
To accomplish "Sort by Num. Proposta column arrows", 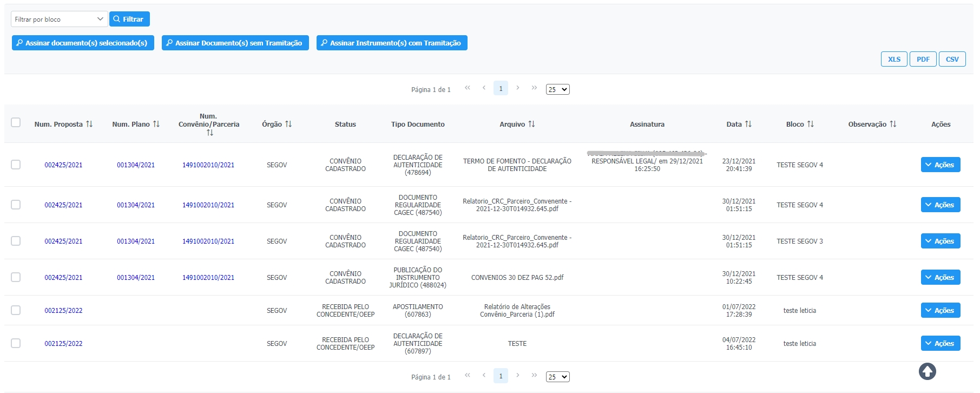I will click(x=89, y=124).
